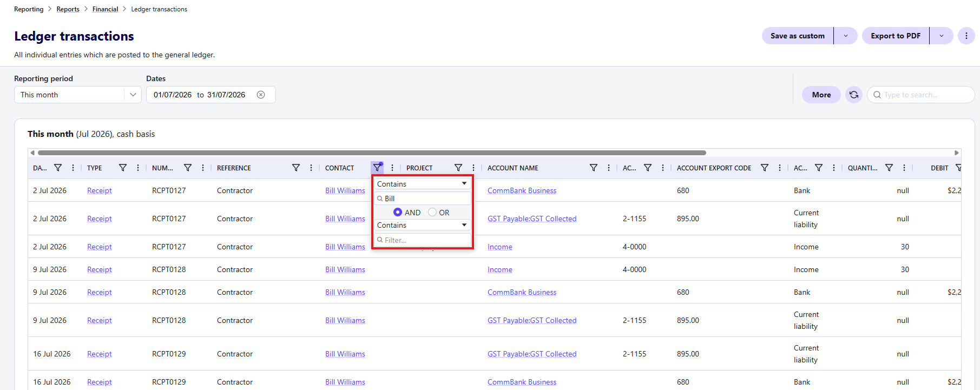Open the PROJECT column options menu
The height and width of the screenshot is (390, 980).
pos(473,168)
